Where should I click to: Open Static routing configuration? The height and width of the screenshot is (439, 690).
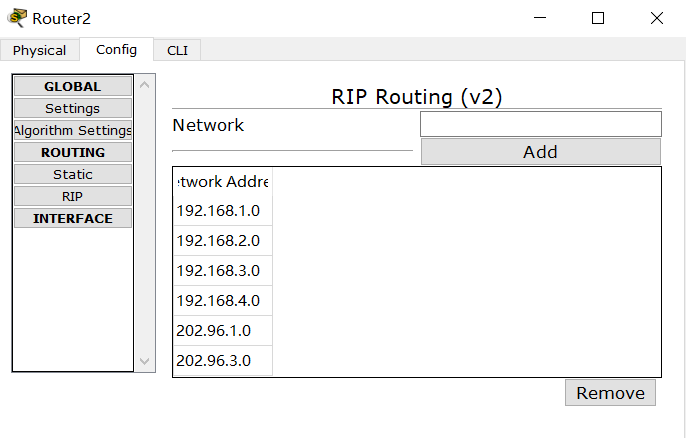click(x=73, y=174)
